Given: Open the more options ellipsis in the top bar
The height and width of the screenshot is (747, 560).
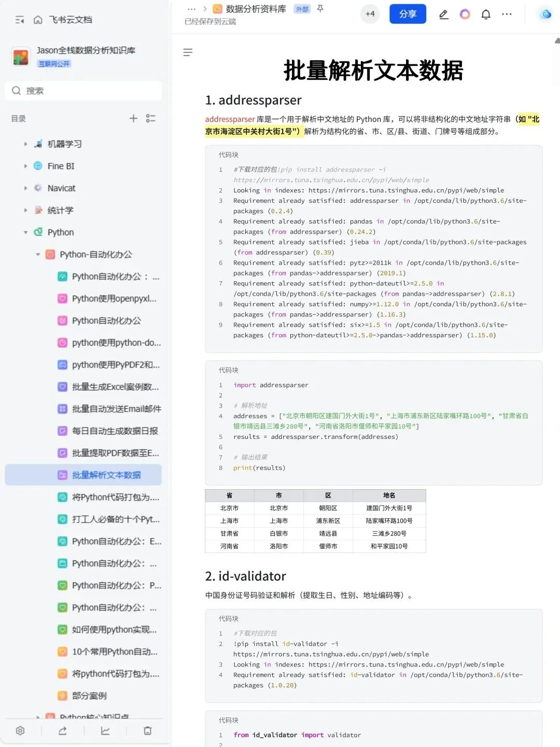Looking at the screenshot, I should pyautogui.click(x=507, y=14).
